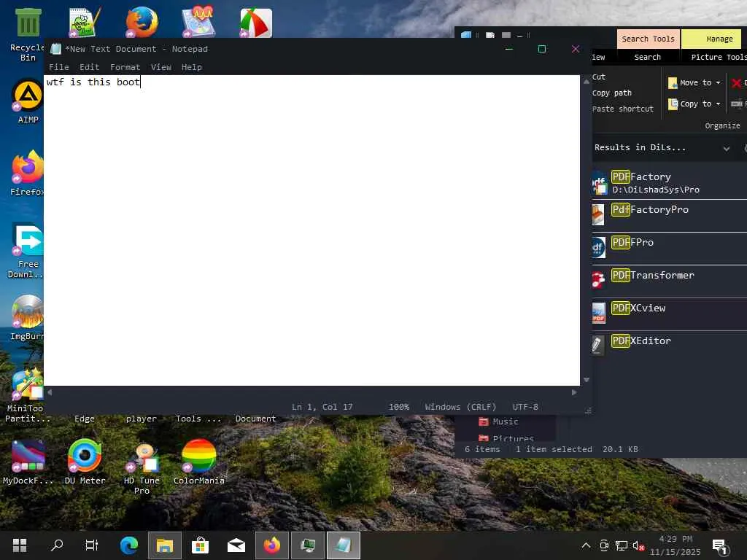Select the Search ribbon tab in Explorer
The image size is (747, 560).
(648, 57)
